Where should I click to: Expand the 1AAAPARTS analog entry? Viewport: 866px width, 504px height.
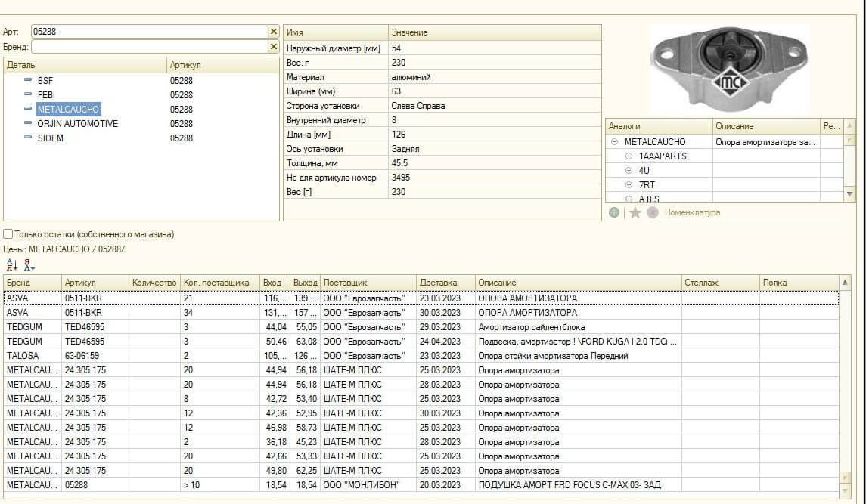[629, 156]
